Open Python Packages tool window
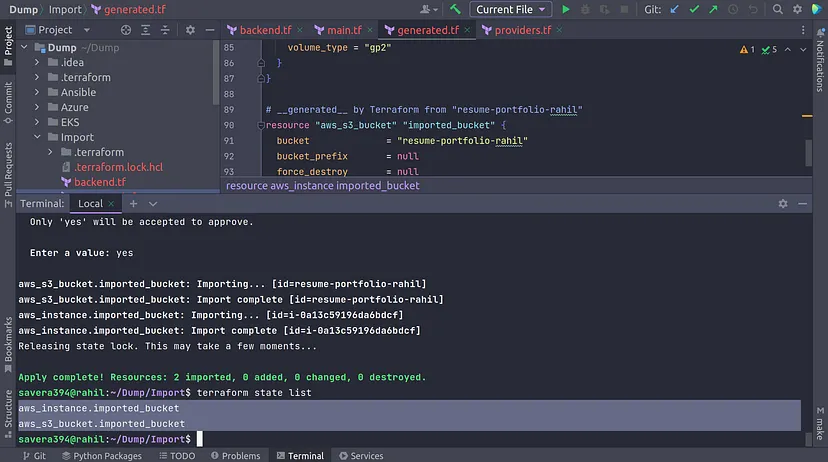This screenshot has width=828, height=462. click(x=102, y=456)
